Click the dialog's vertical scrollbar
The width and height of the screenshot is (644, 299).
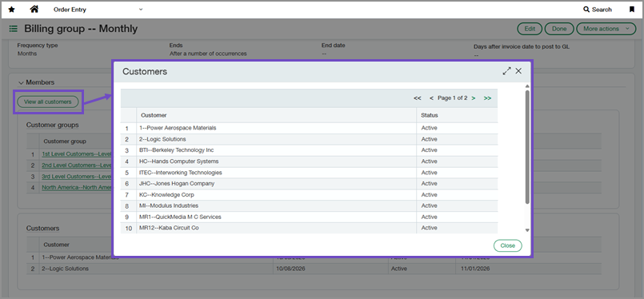click(527, 146)
